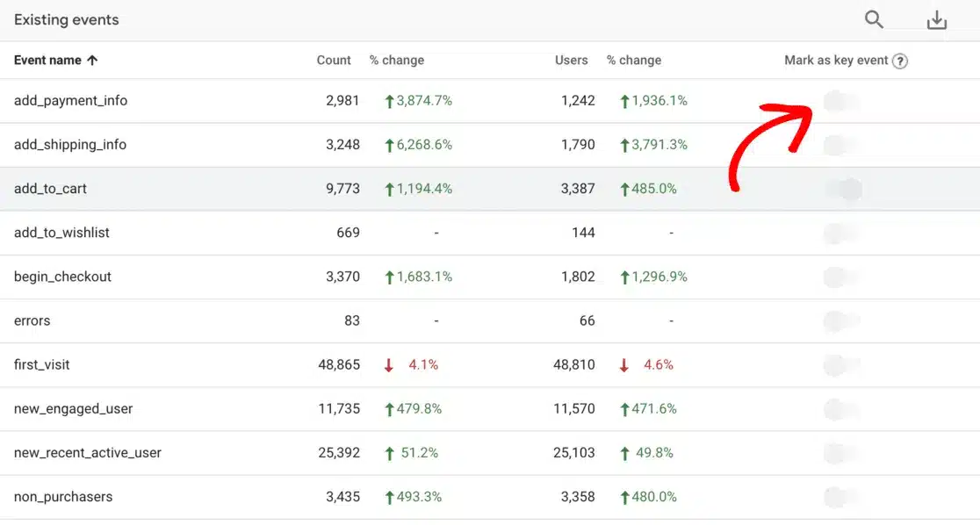Toggle key event switch for add_payment_info
Viewport: 980px width, 525px height.
[842, 101]
